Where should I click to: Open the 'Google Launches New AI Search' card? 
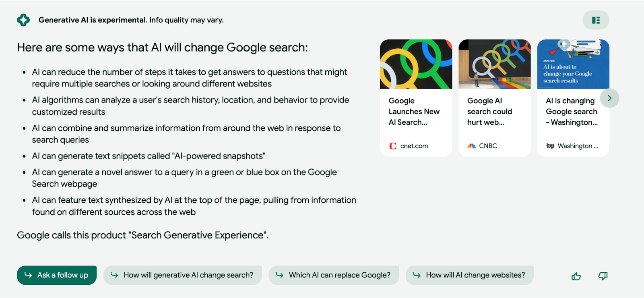pyautogui.click(x=416, y=98)
